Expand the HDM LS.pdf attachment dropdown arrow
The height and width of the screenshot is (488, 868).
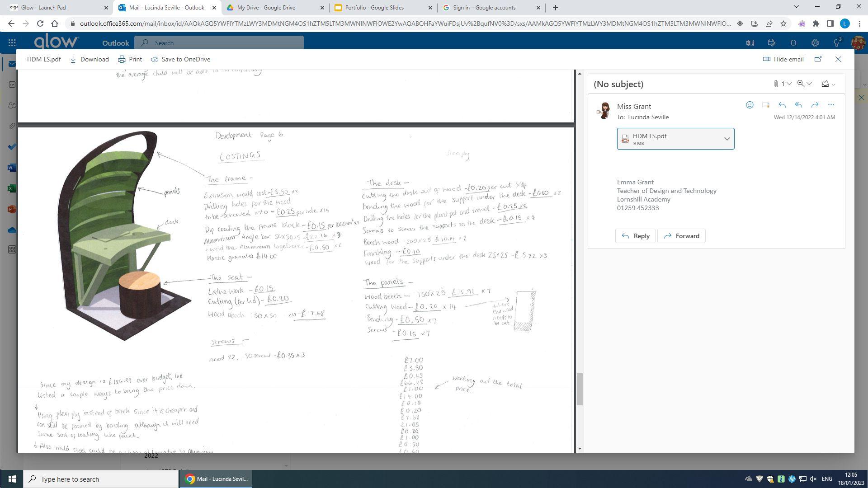click(x=727, y=139)
